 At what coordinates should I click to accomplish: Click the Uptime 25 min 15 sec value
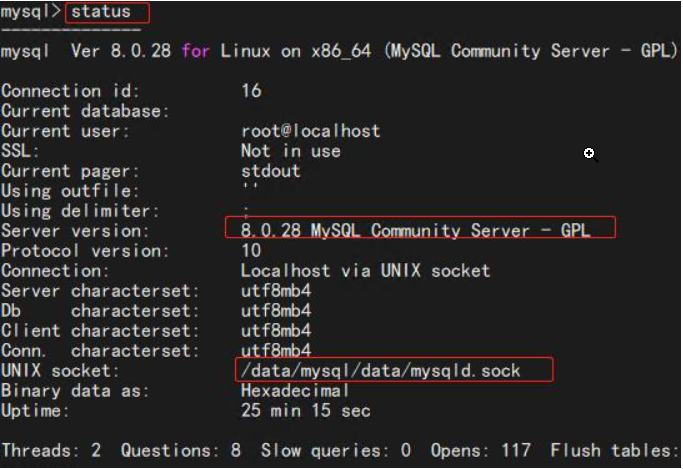tap(306, 410)
